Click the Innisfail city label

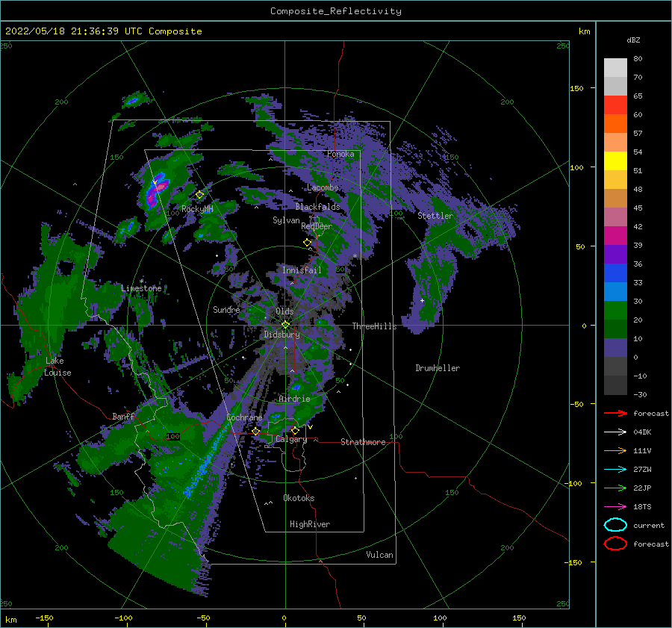tap(302, 270)
